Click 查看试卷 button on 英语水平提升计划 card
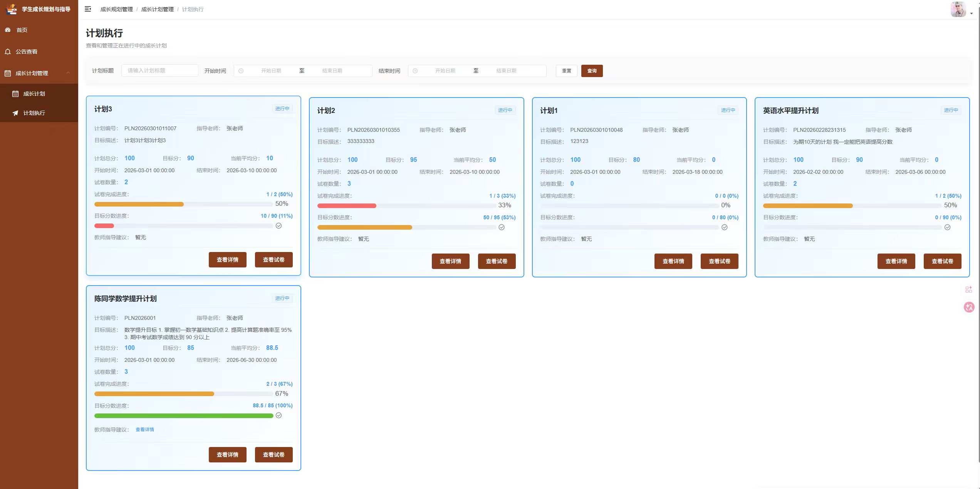The width and height of the screenshot is (980, 489). tap(943, 261)
